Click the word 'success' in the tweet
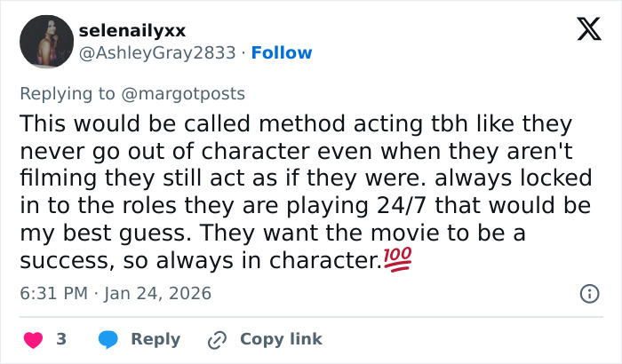The width and height of the screenshot is (622, 364). (x=61, y=261)
